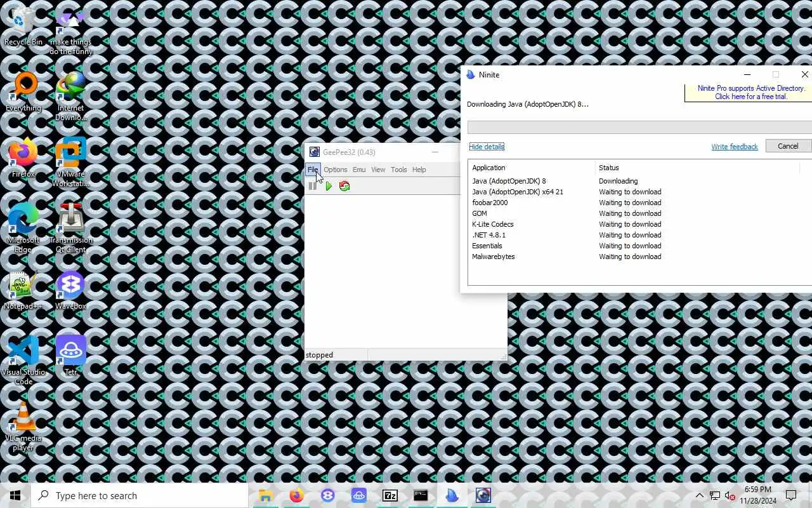The image size is (812, 508).
Task: Launch Wavebox from the desktop
Action: point(70,291)
